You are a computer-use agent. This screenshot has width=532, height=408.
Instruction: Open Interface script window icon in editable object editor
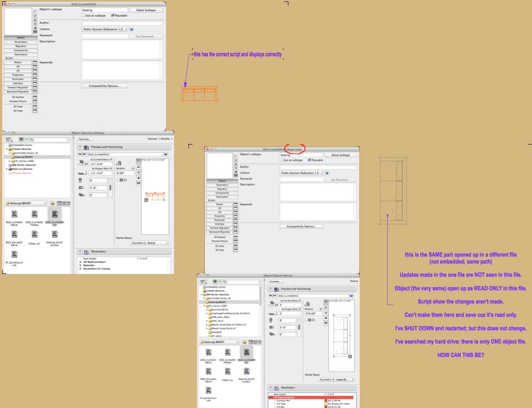coord(35,84)
